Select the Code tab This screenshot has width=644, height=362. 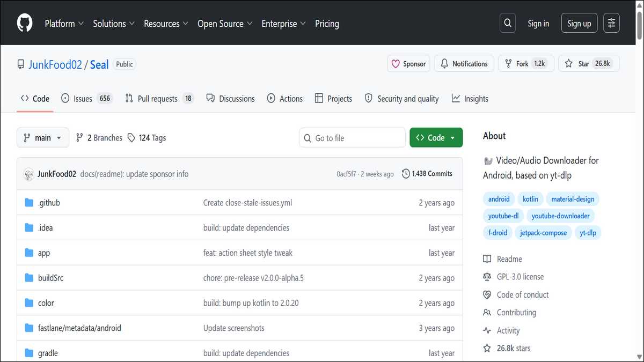point(35,99)
